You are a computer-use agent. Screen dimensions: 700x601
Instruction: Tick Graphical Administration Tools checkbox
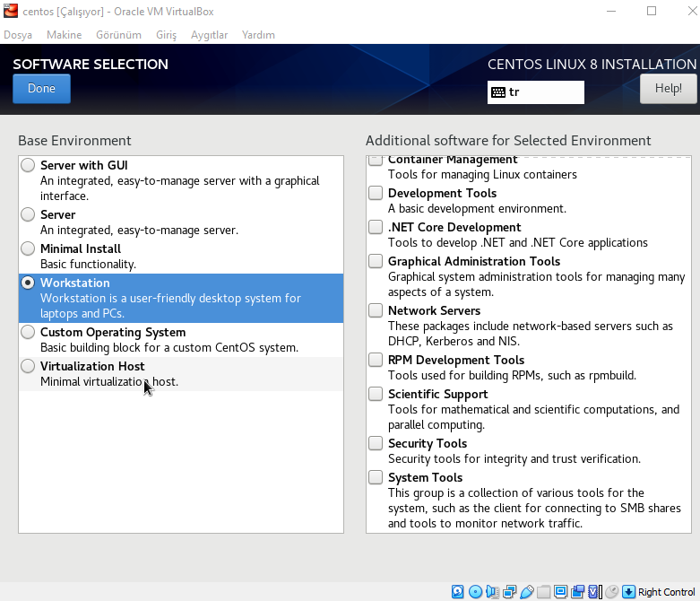pos(376,261)
